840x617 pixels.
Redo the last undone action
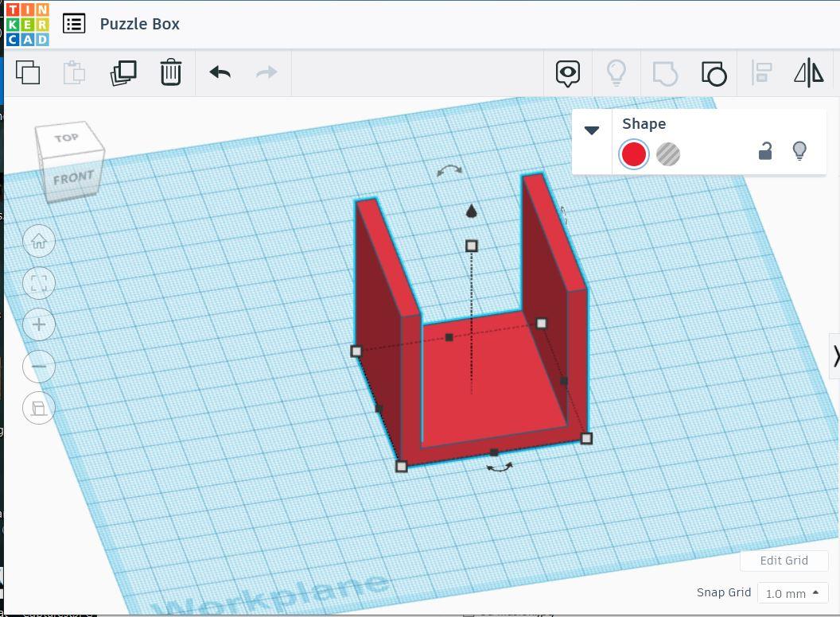(x=266, y=72)
